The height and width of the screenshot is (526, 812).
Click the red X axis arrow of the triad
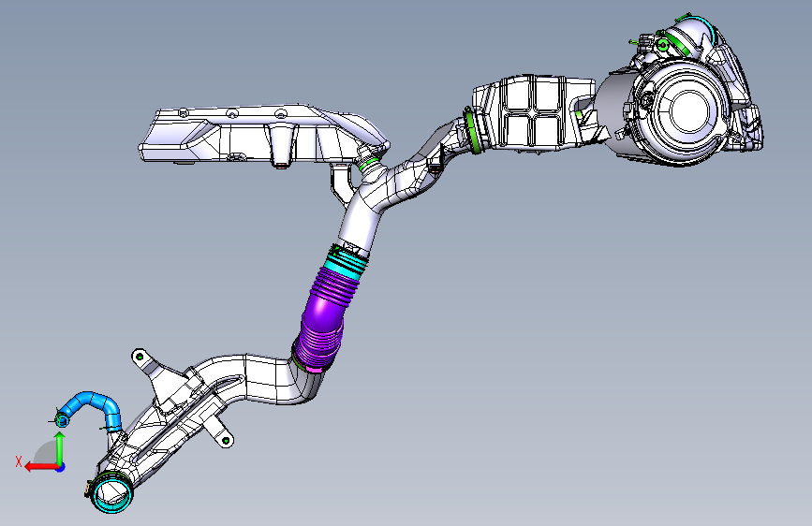point(41,467)
